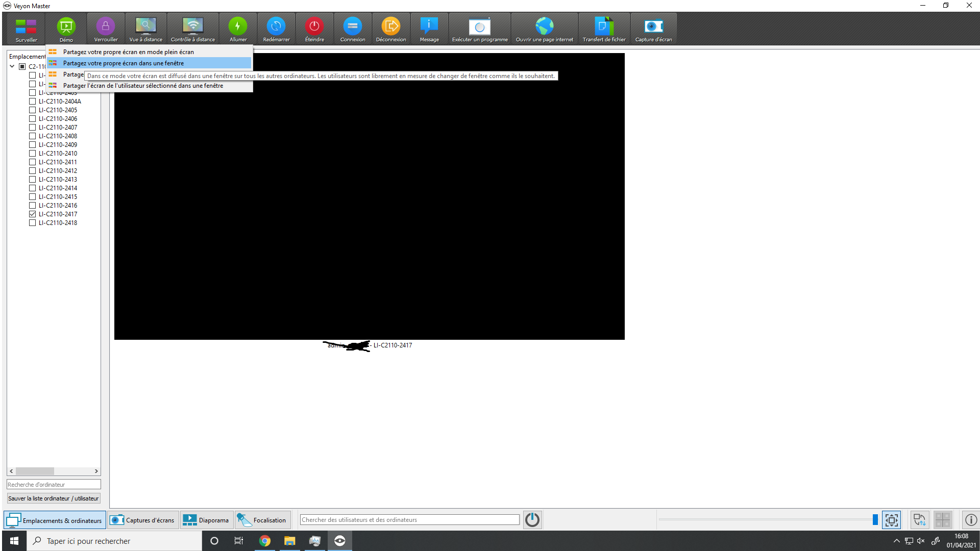Click the Recherche d'ordinateur search field
980x551 pixels.
click(54, 485)
